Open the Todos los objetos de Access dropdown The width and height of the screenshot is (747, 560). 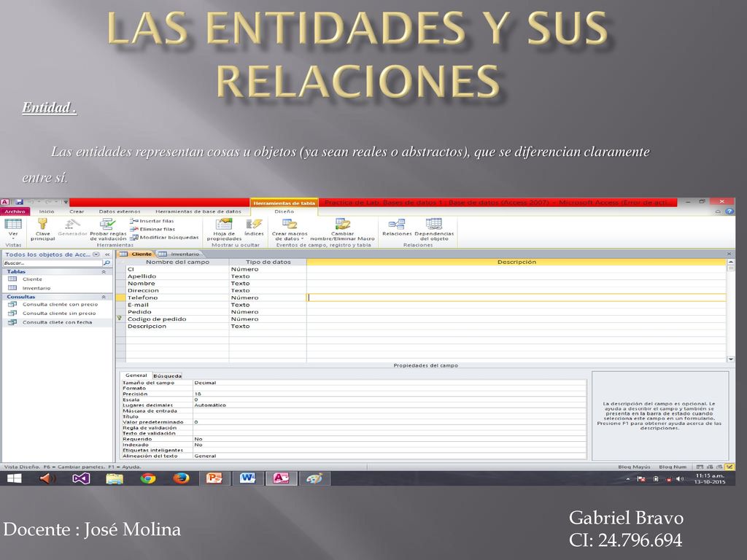click(x=96, y=254)
